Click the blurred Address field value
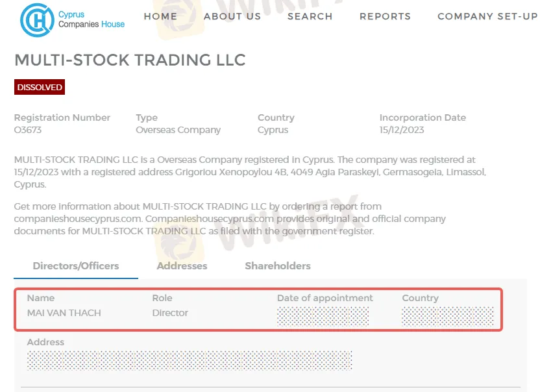This screenshot has height=392, width=540. pyautogui.click(x=190, y=361)
